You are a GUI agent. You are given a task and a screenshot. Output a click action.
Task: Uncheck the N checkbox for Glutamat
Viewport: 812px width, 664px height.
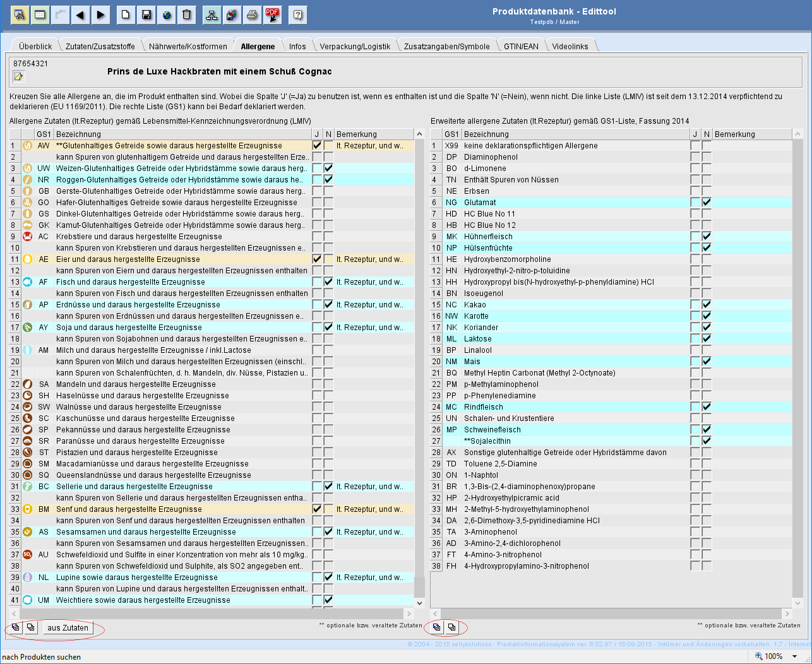(707, 203)
